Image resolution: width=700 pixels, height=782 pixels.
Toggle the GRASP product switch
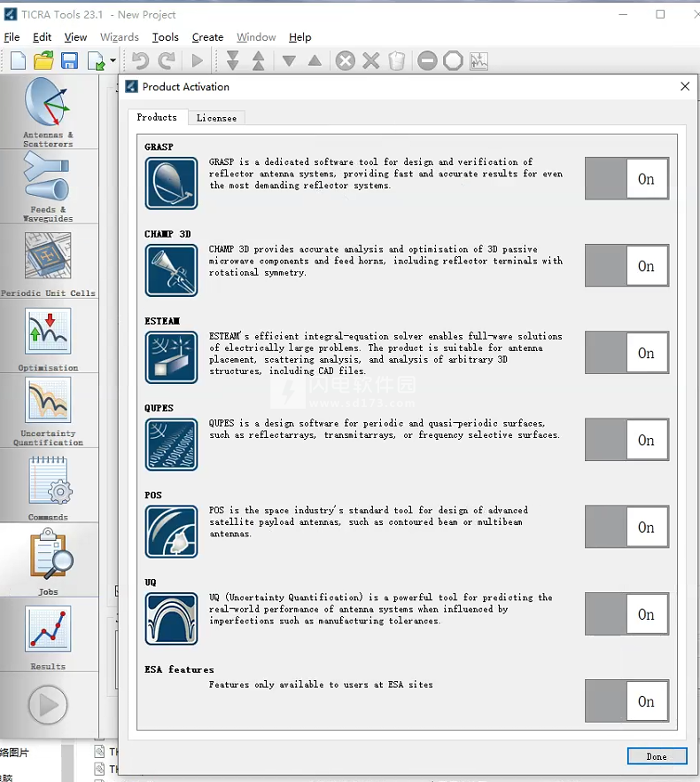[626, 179]
